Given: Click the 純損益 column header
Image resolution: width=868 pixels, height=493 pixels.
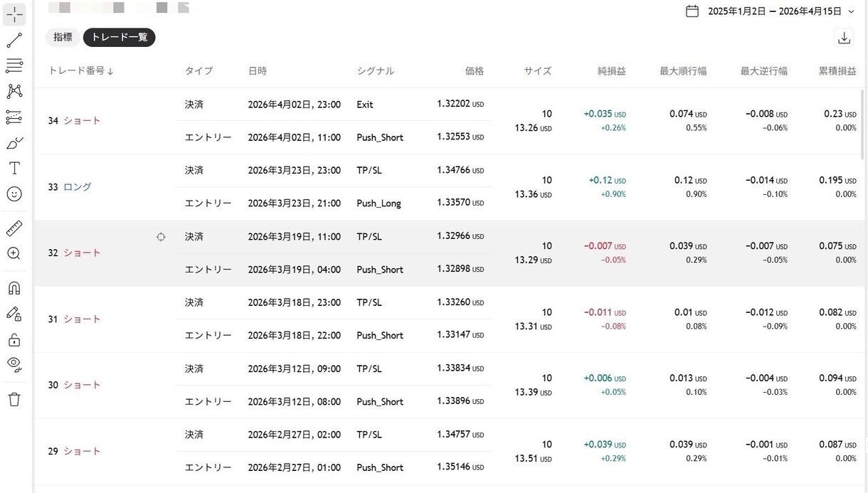Looking at the screenshot, I should pos(612,71).
